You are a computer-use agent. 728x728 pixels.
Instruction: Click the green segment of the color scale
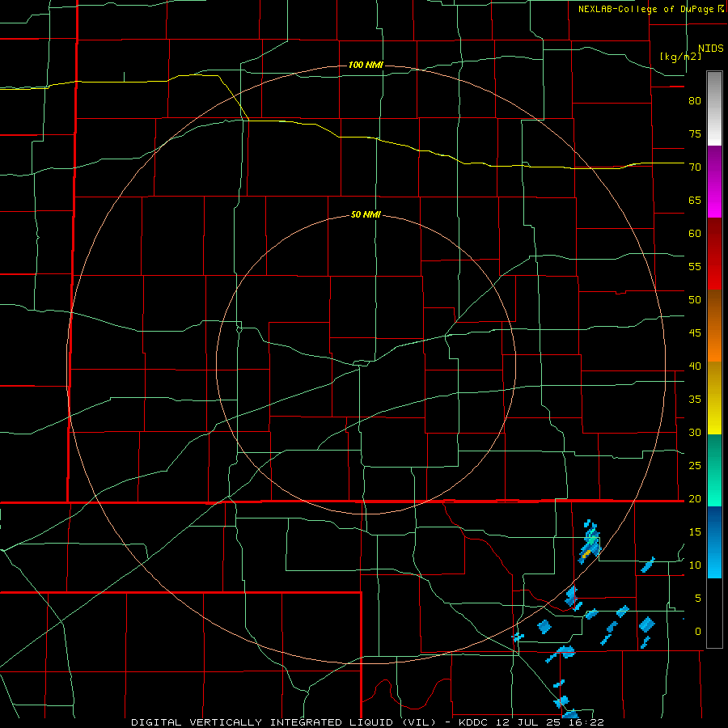pos(714,470)
